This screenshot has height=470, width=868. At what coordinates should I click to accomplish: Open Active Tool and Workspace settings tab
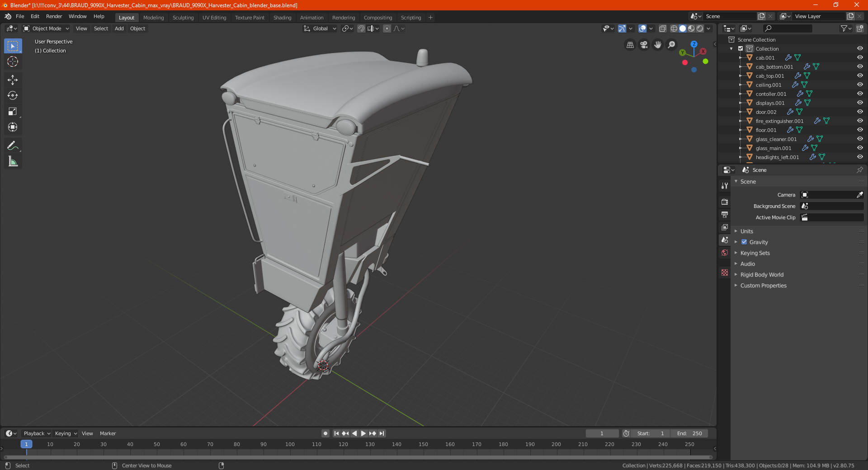tap(725, 186)
